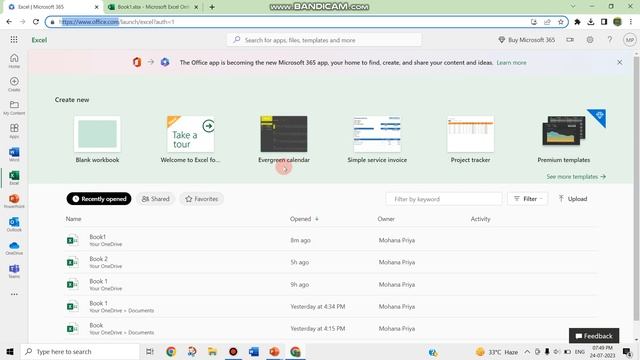The height and width of the screenshot is (360, 640).
Task: Reload the page with browser refresh
Action: 36,22
